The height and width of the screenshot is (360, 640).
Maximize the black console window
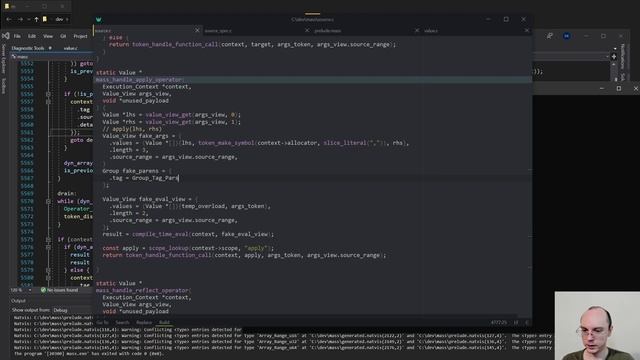pyautogui.click(x=619, y=88)
